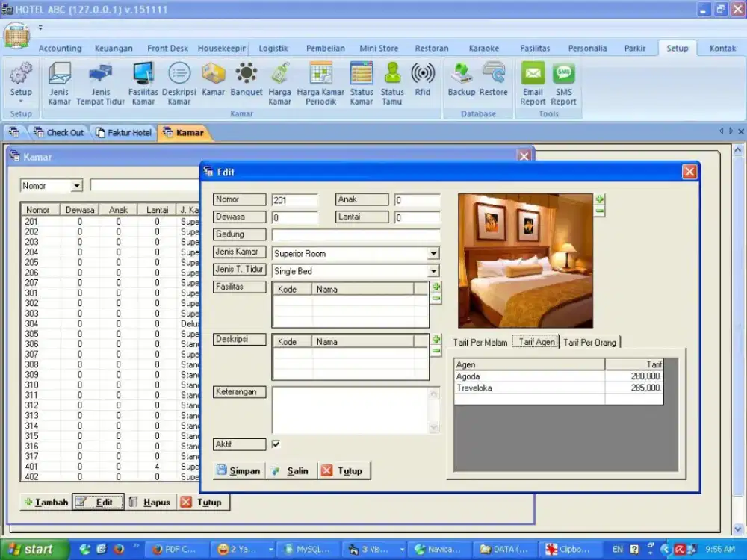Image resolution: width=747 pixels, height=560 pixels.
Task: Click the Gedung input field
Action: 356,234
